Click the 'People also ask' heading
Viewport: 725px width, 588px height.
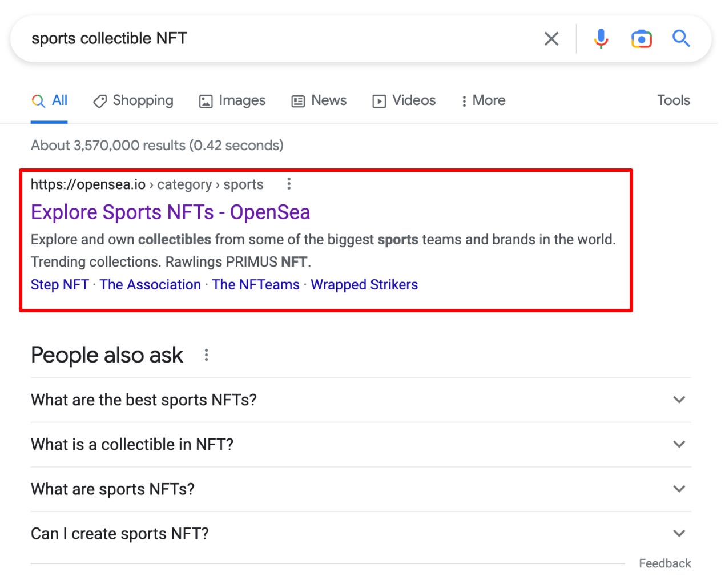107,355
